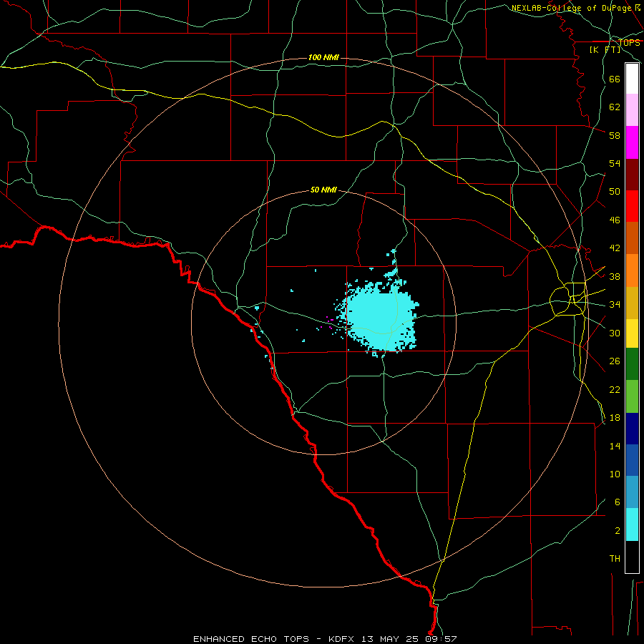Click the "TH" threshold legend label
Screen dimensions: 644x644
(x=615, y=559)
